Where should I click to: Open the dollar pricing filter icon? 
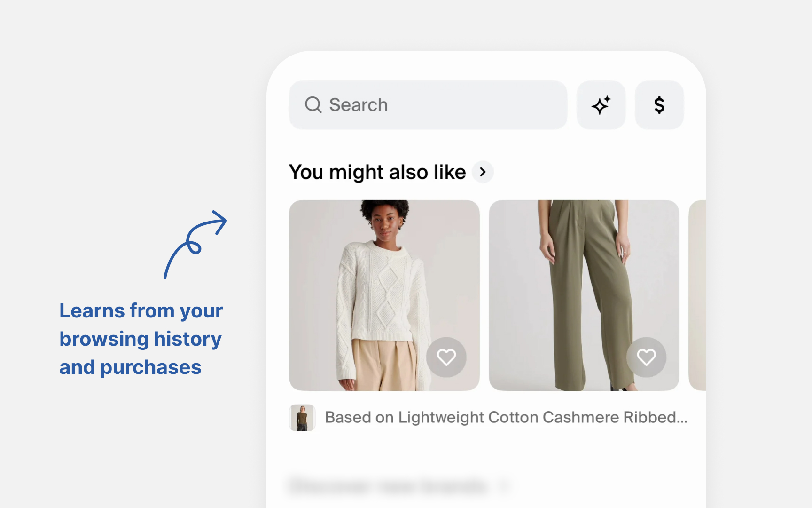click(x=659, y=104)
